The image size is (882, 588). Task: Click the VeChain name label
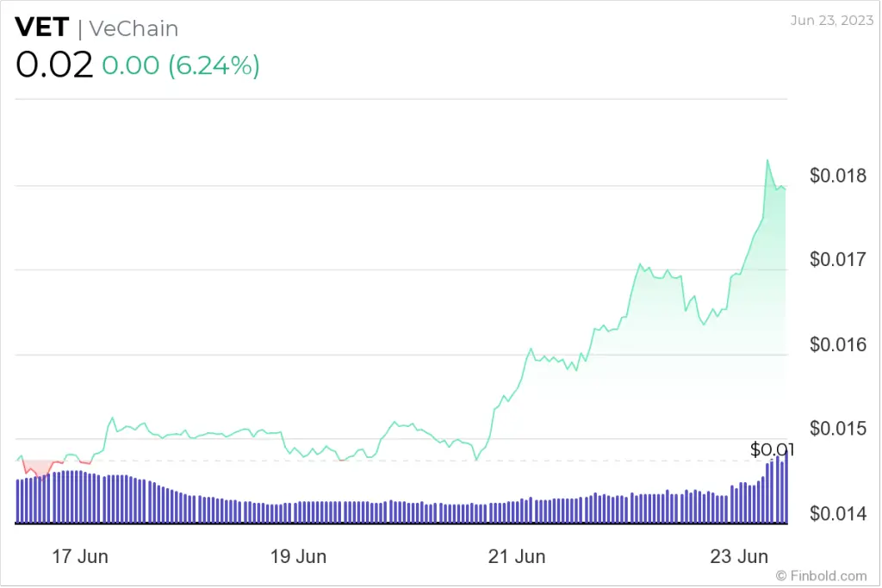135,28
